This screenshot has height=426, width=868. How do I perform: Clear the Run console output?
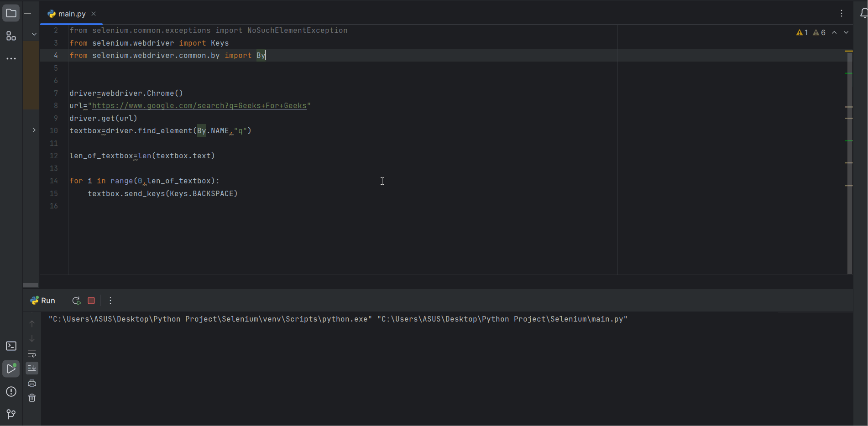[x=31, y=398]
